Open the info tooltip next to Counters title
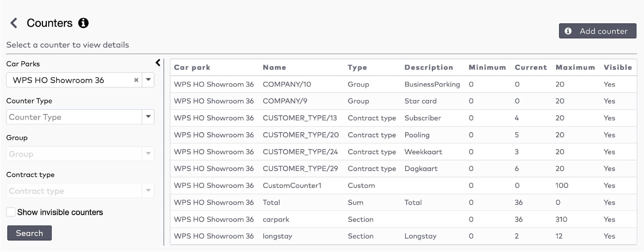Screen dimensions: 644x252 point(83,23)
